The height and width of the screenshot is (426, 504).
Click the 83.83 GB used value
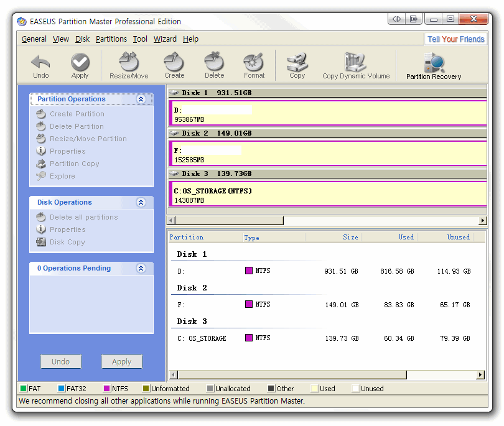pyautogui.click(x=399, y=305)
